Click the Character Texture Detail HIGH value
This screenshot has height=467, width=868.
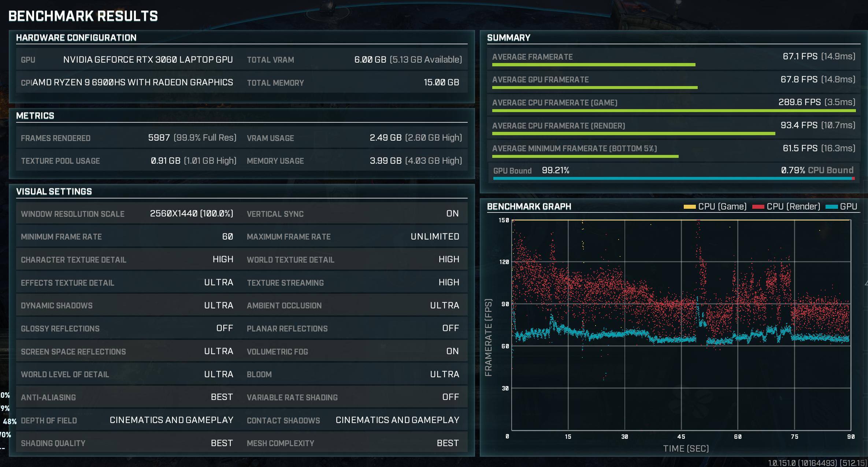pos(223,259)
